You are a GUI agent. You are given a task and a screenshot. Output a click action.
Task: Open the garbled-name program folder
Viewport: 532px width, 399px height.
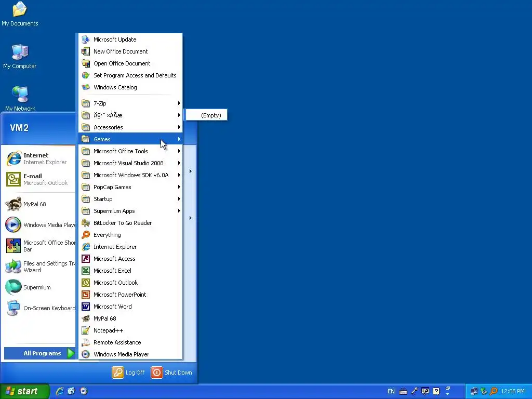130,115
